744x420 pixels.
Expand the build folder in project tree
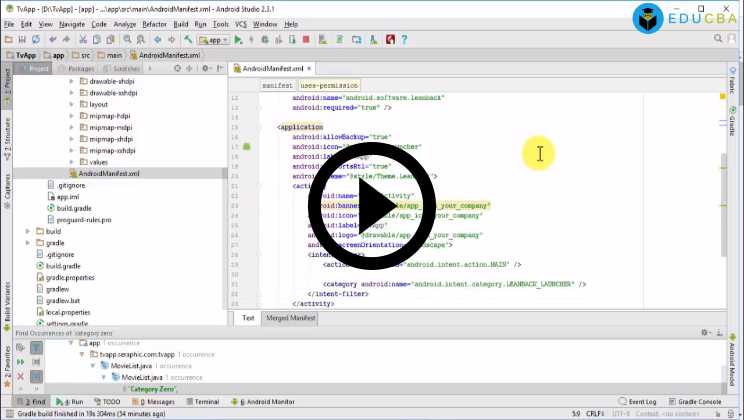28,231
